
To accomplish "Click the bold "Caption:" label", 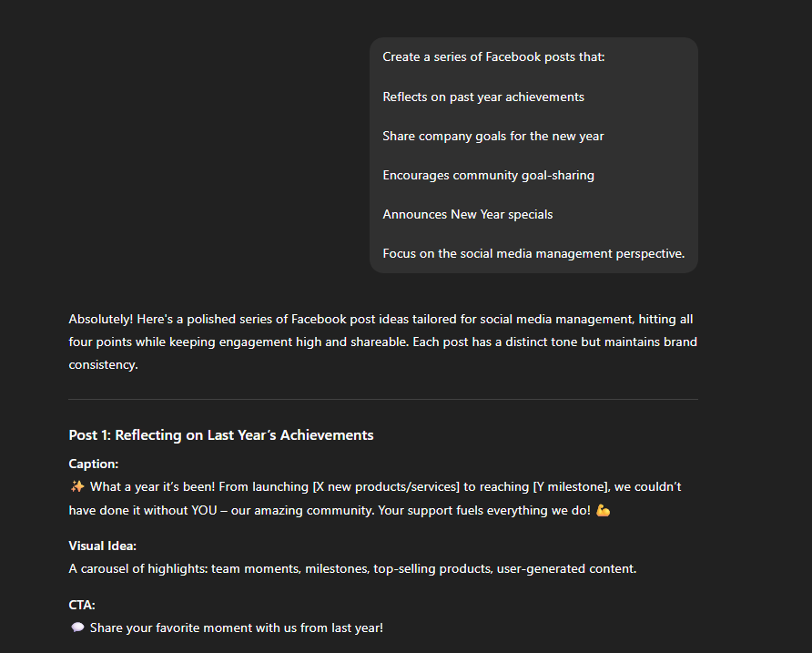I will (x=94, y=464).
